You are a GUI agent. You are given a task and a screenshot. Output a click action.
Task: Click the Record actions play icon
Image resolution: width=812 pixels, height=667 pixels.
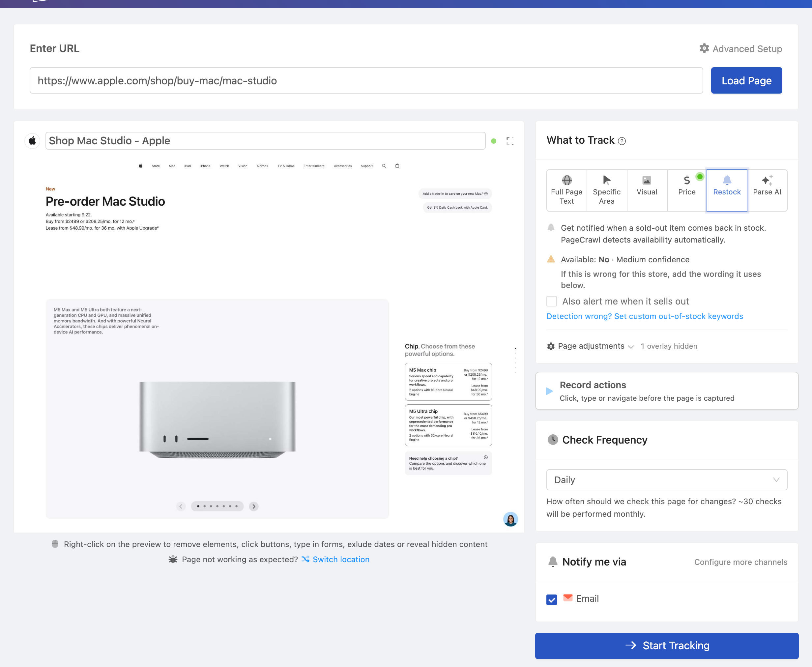[x=549, y=391]
